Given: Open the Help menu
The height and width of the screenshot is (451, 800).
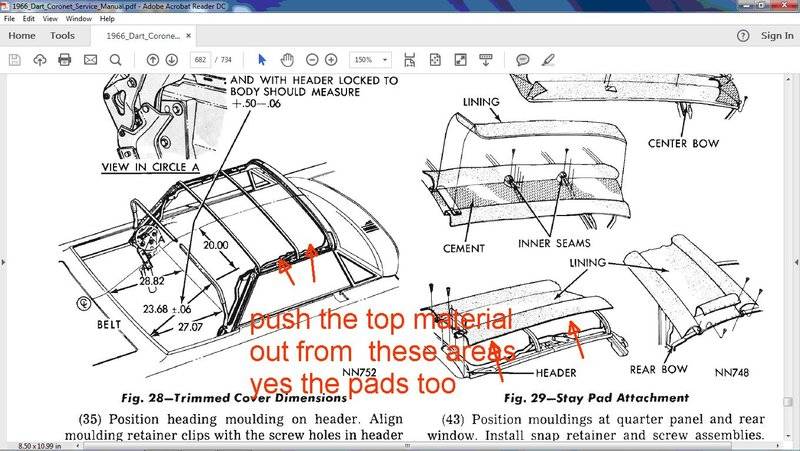Looking at the screenshot, I should [x=107, y=18].
